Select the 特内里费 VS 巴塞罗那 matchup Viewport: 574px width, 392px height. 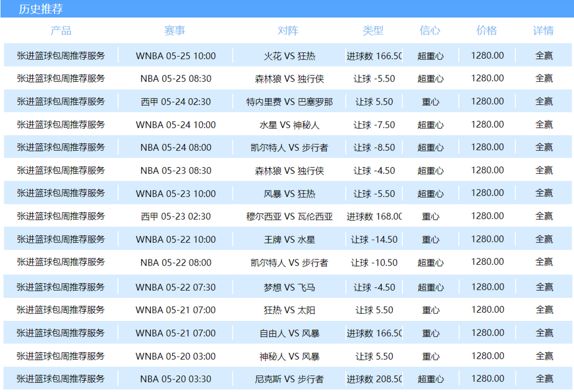click(x=290, y=102)
